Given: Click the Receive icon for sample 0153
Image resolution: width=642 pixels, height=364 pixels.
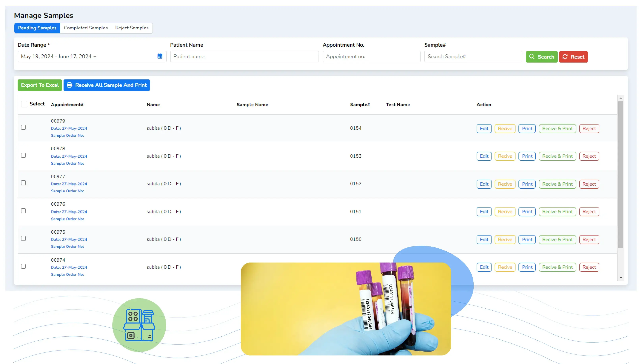Looking at the screenshot, I should point(504,156).
